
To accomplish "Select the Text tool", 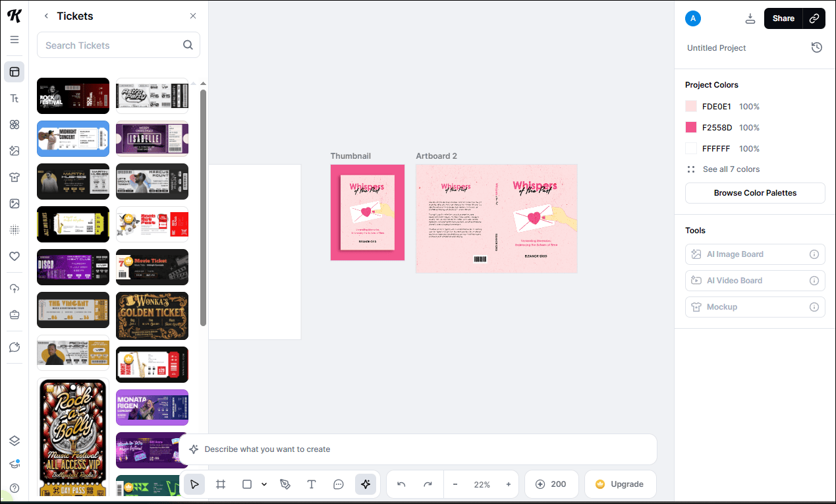I will coord(312,484).
